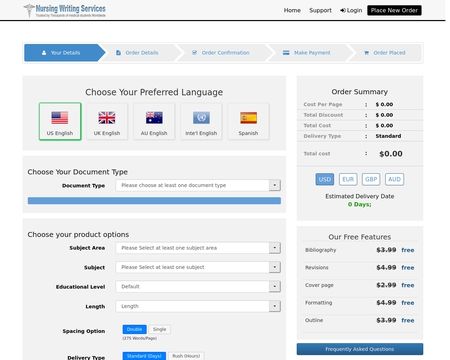This screenshot has width=450, height=360.
Task: Switch currency to GBP
Action: [371, 179]
